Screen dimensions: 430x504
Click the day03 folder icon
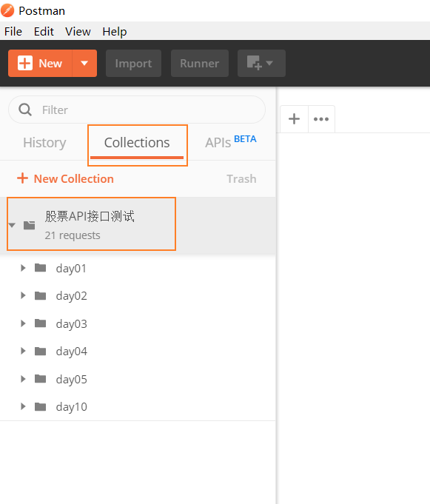point(41,323)
